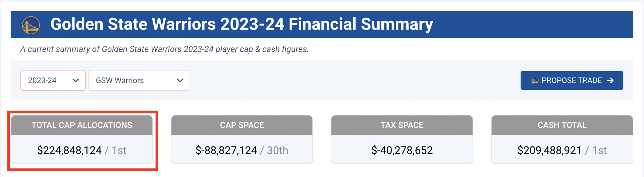Click the Tax Space card header

[x=402, y=125]
